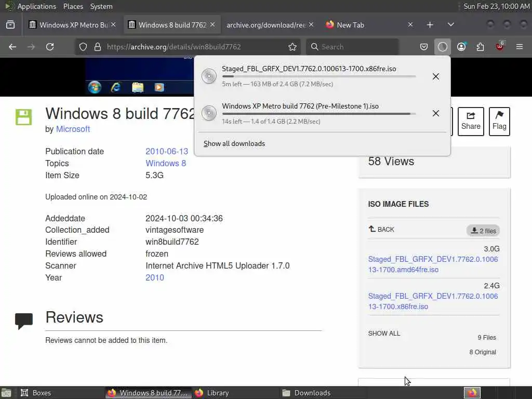
Task: Toggle the downloads panel button
Action: coord(443,47)
